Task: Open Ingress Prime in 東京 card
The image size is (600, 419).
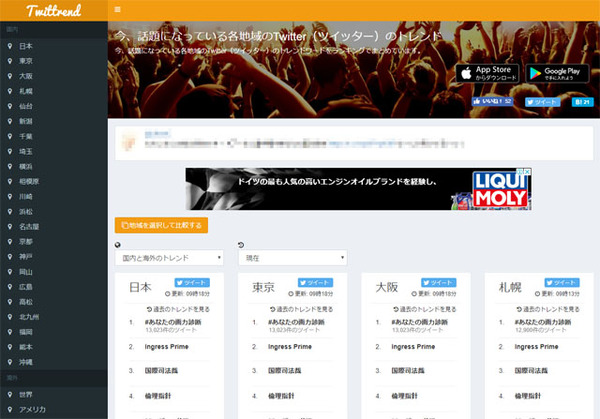Action: coord(290,347)
